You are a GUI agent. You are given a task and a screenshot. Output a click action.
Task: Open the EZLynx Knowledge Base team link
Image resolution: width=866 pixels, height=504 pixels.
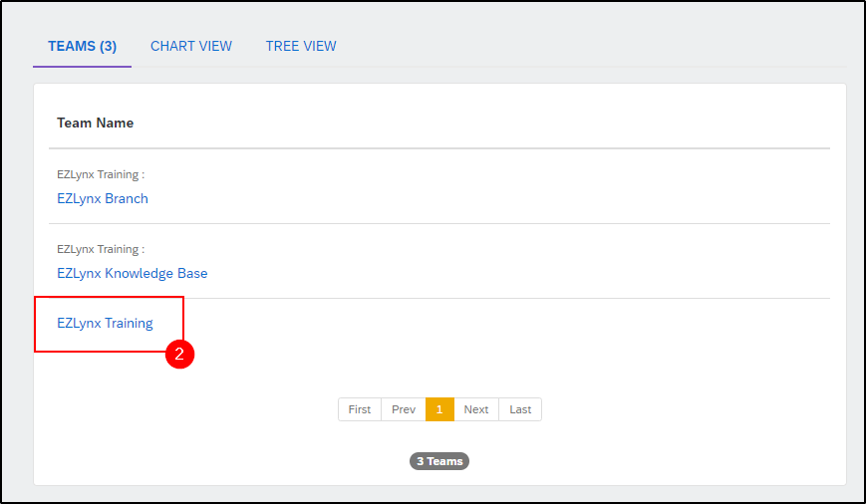[132, 273]
